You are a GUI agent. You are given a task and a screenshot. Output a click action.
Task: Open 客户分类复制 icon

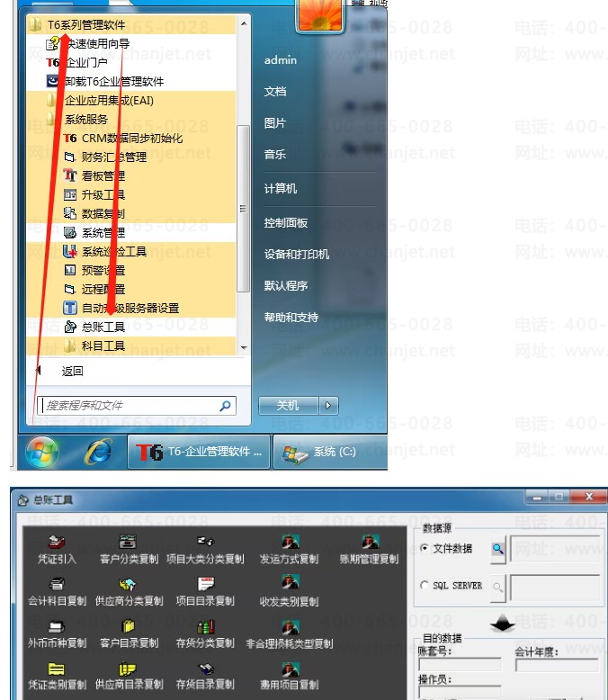coord(129,550)
